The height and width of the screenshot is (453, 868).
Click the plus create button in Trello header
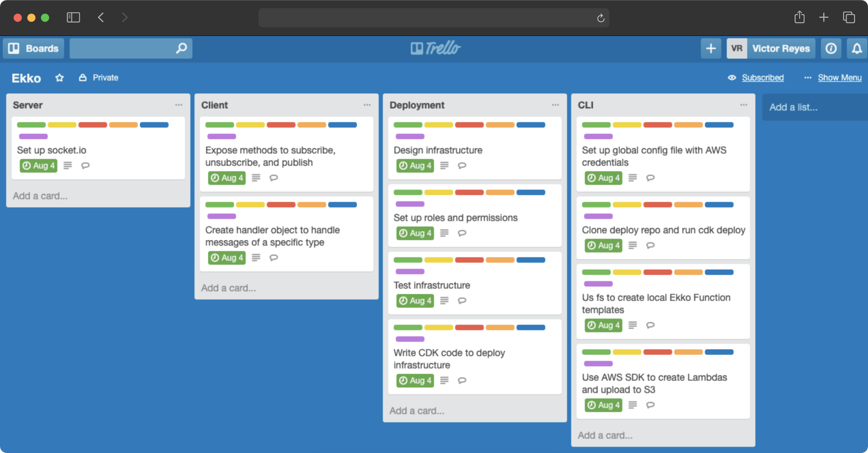(x=711, y=48)
